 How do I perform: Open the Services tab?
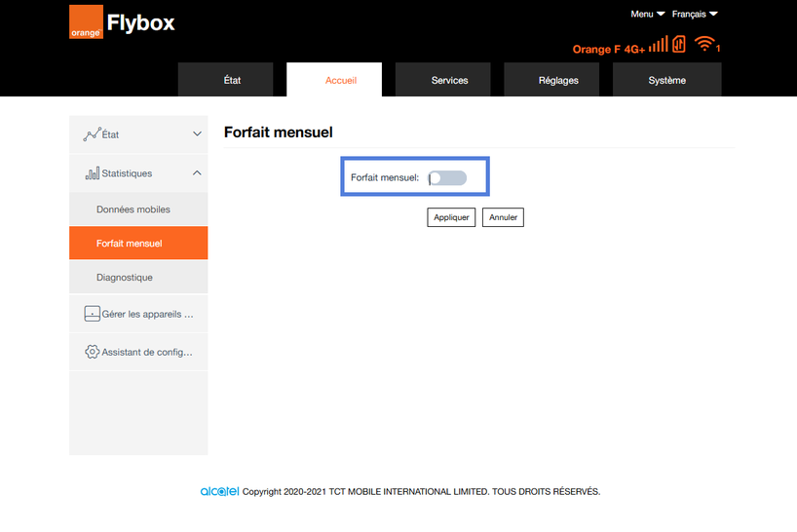point(442,80)
